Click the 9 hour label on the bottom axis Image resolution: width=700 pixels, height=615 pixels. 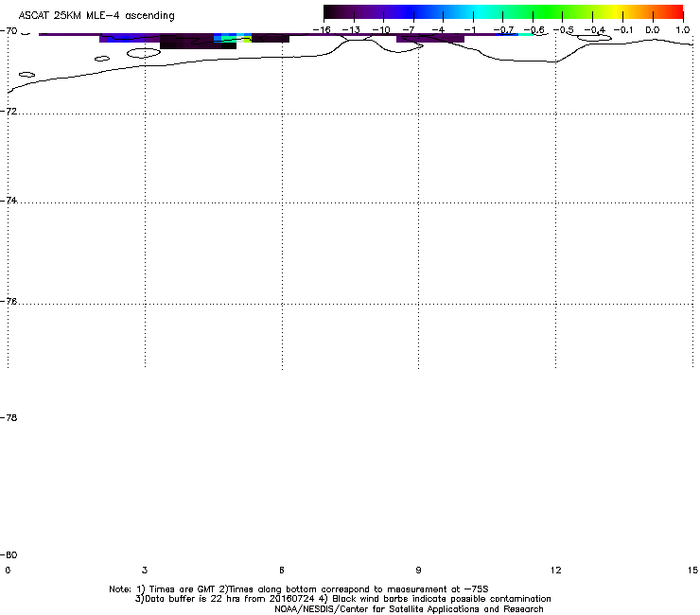pos(418,570)
